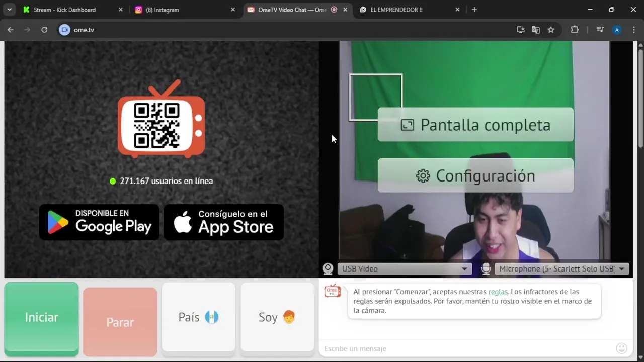
Task: Open the App Store download badge
Action: (x=224, y=222)
